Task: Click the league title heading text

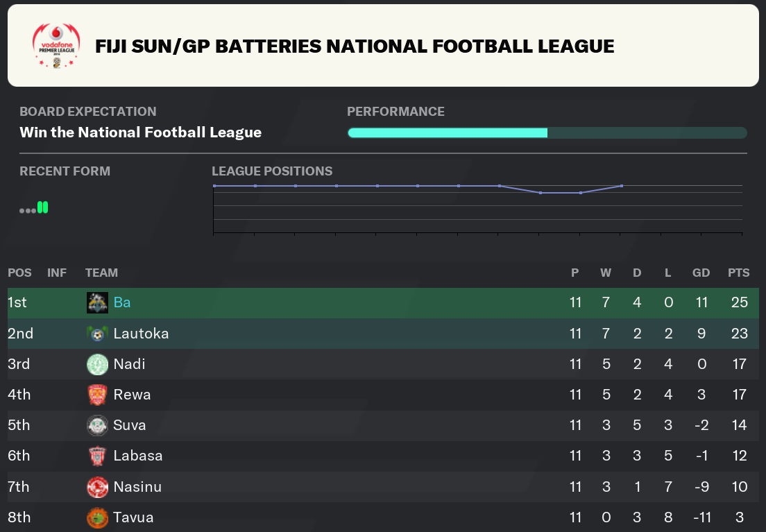Action: (x=355, y=46)
